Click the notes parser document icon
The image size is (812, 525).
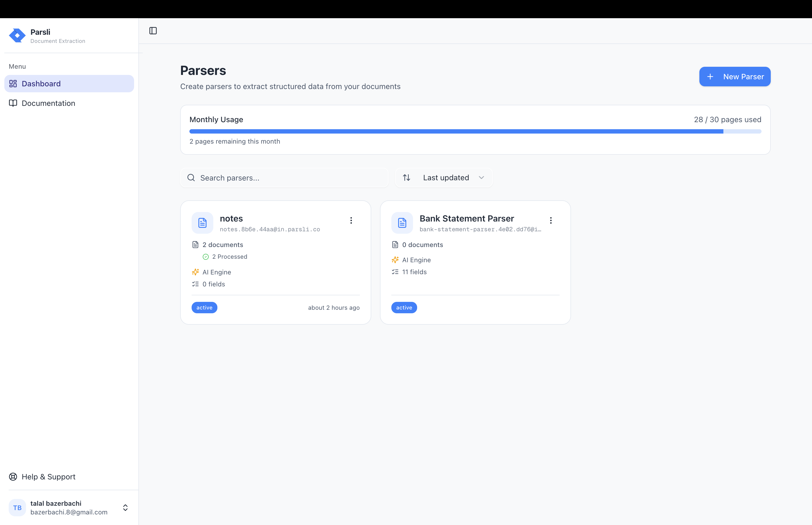(x=202, y=223)
